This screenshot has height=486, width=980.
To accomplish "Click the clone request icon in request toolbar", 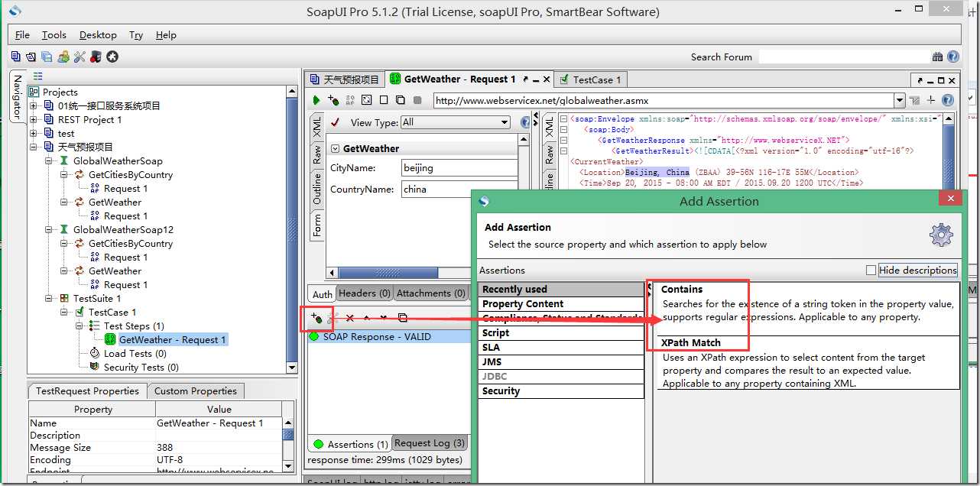I will point(401,100).
